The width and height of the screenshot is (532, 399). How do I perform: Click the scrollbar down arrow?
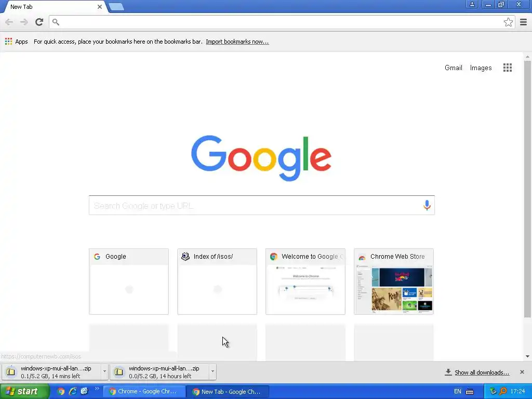[527, 356]
